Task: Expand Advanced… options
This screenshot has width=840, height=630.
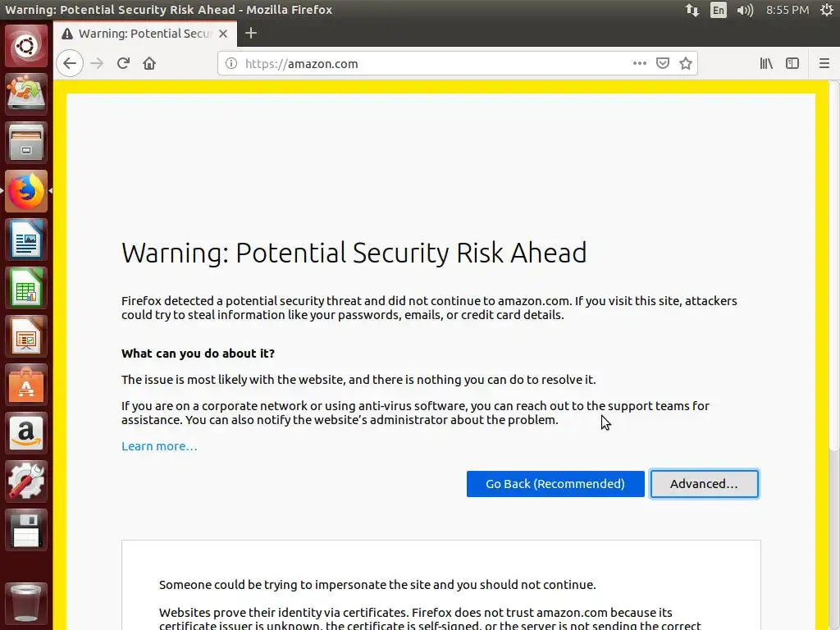Action: 704,483
